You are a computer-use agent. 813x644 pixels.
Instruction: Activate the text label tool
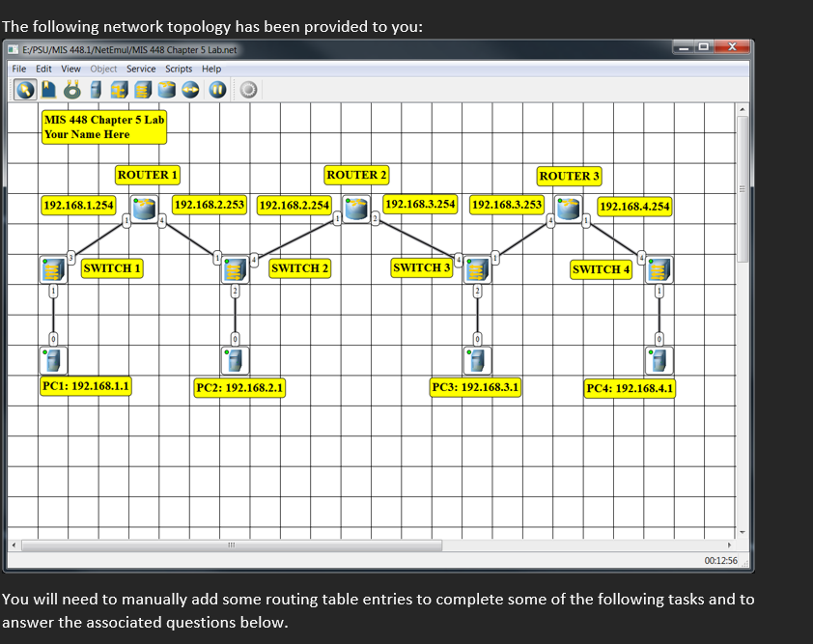(48, 89)
